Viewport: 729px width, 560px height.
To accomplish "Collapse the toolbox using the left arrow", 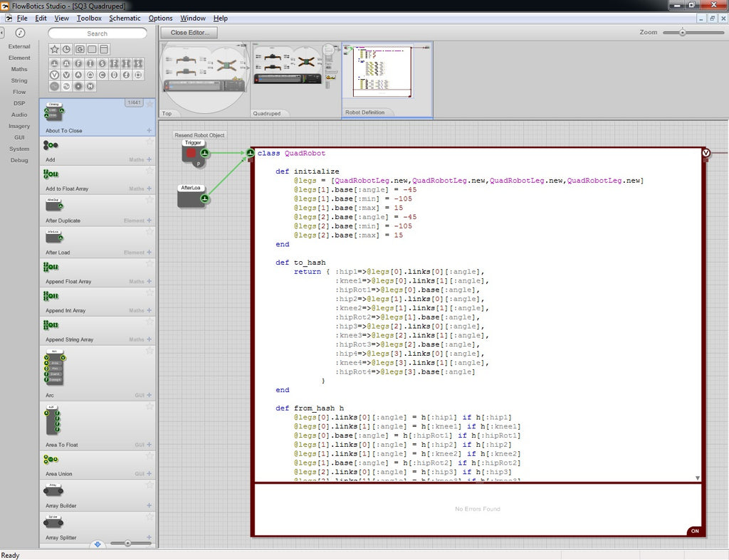I will coord(2,33).
